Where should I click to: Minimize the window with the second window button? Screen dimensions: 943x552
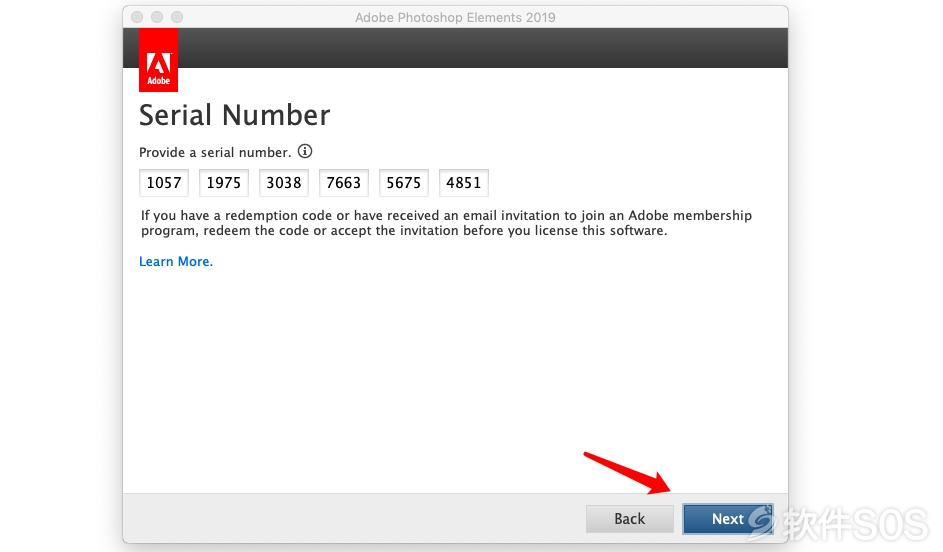point(157,17)
